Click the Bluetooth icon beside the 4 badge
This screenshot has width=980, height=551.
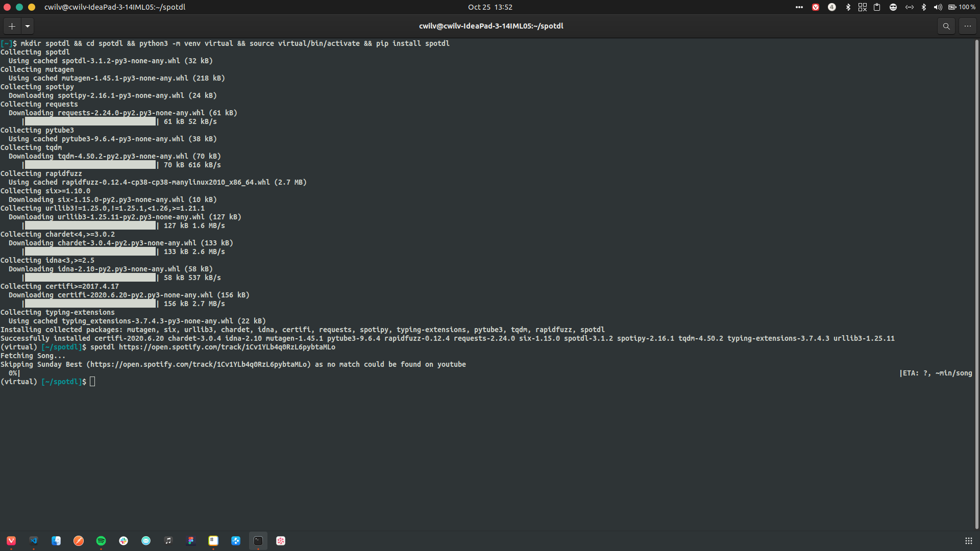click(x=848, y=7)
